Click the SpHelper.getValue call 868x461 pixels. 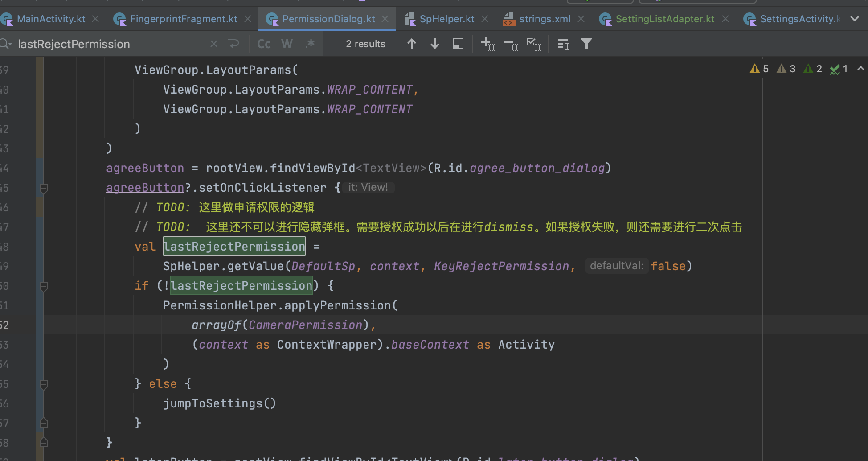[x=223, y=266]
